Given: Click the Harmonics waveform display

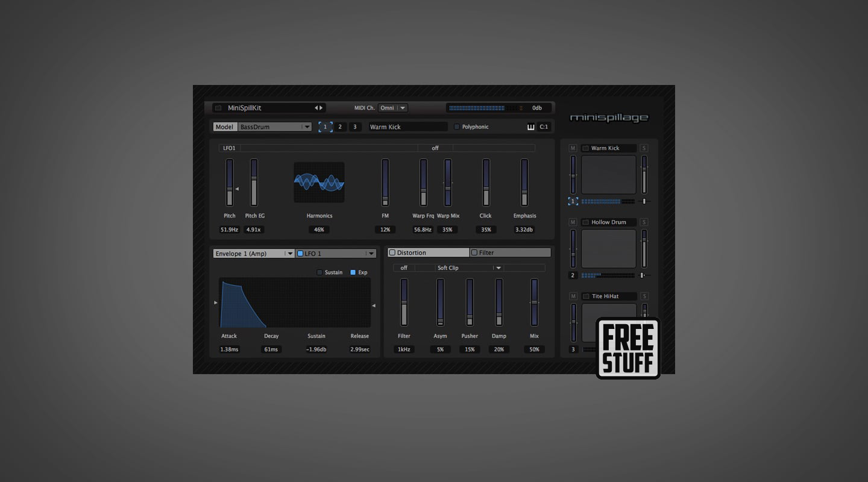Looking at the screenshot, I should click(319, 183).
